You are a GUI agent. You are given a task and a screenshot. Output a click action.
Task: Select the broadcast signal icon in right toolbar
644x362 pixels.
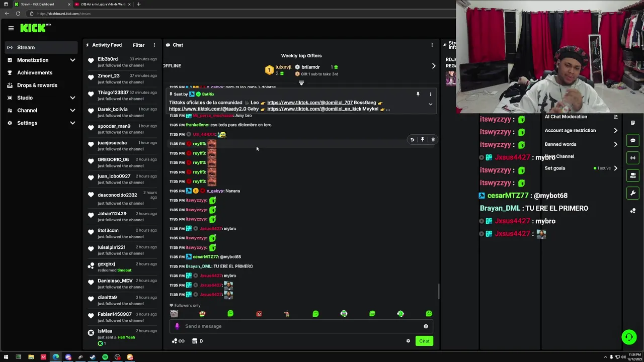tap(633, 158)
